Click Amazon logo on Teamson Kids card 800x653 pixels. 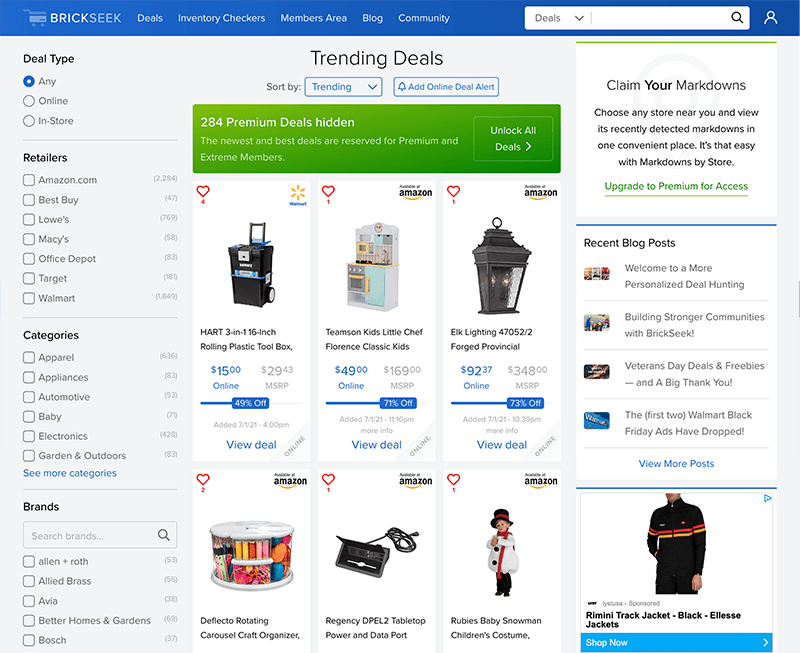[x=415, y=192]
